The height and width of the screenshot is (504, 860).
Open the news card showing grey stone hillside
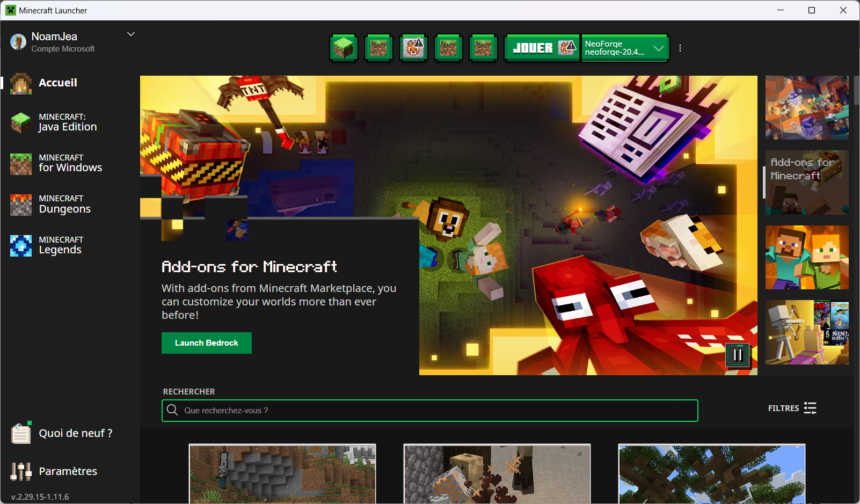[282, 474]
